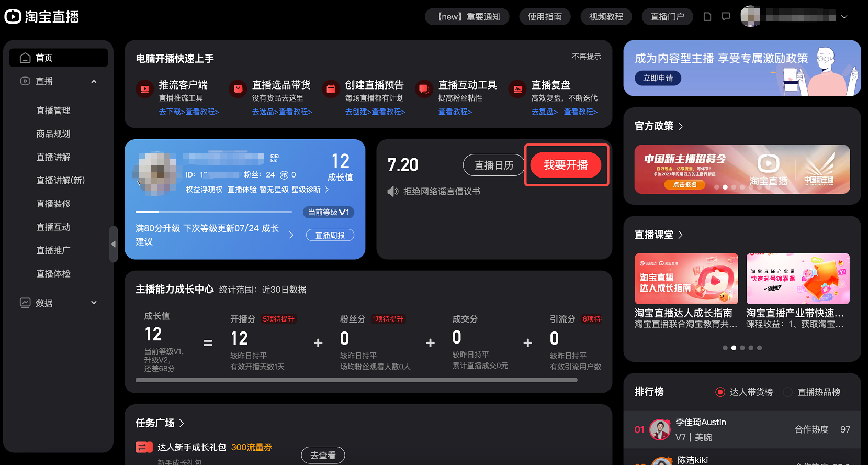This screenshot has height=465, width=868.
Task: Open 商品规划 in the sidebar
Action: pos(53,134)
